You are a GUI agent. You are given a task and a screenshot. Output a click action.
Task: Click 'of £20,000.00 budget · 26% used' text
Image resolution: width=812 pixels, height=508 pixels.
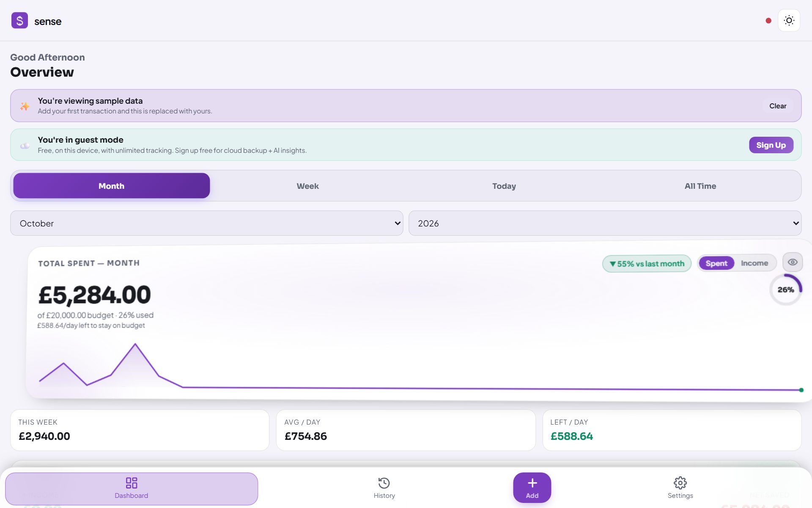pyautogui.click(x=95, y=315)
